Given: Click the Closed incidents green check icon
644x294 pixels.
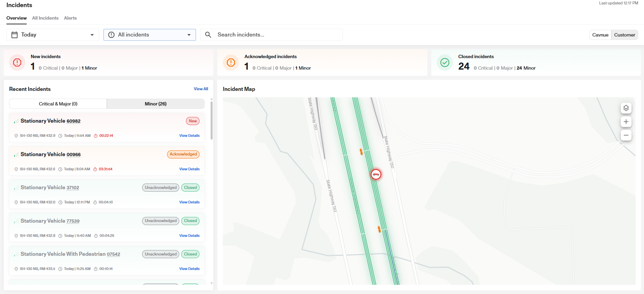Looking at the screenshot, I should click(x=445, y=63).
